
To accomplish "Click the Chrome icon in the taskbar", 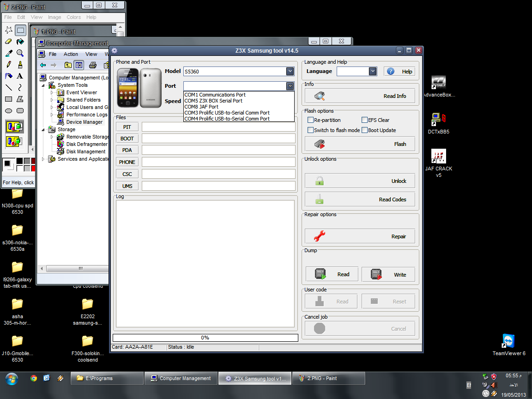I will click(x=34, y=378).
